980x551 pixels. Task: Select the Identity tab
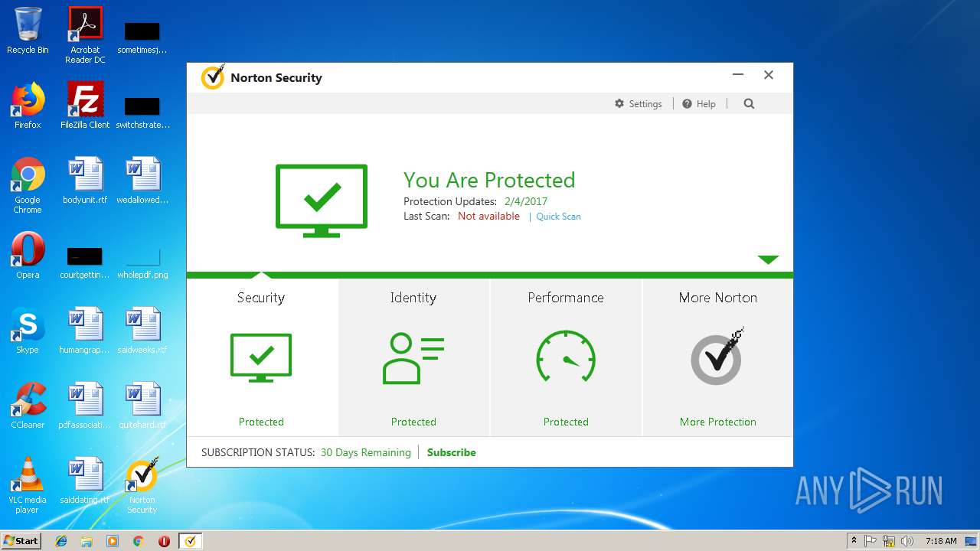point(413,357)
